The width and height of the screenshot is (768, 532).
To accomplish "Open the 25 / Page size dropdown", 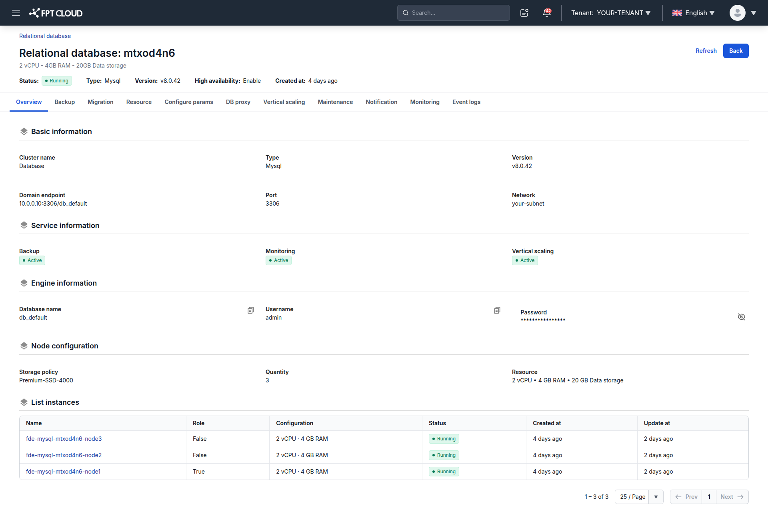I will [639, 497].
